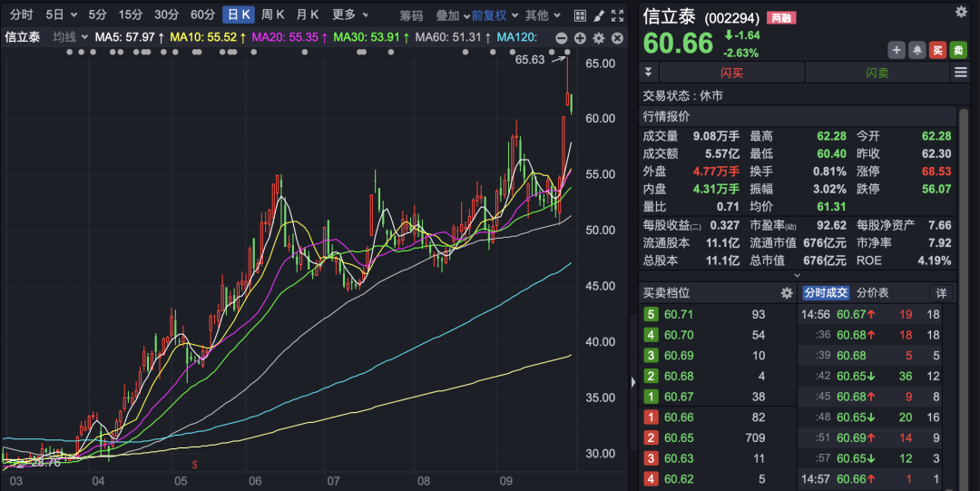This screenshot has height=491, width=980.
Task: Open 买卖档位 settings gear
Action: coord(787,293)
